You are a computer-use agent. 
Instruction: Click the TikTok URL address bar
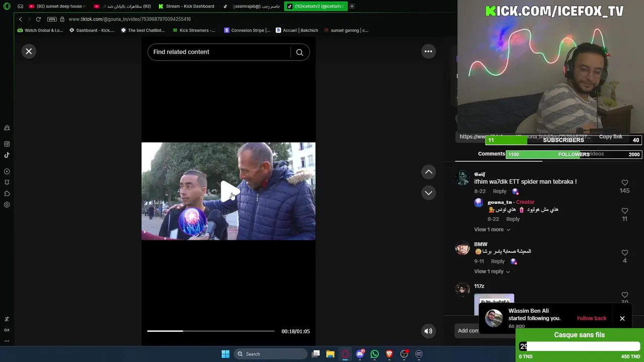click(x=129, y=19)
